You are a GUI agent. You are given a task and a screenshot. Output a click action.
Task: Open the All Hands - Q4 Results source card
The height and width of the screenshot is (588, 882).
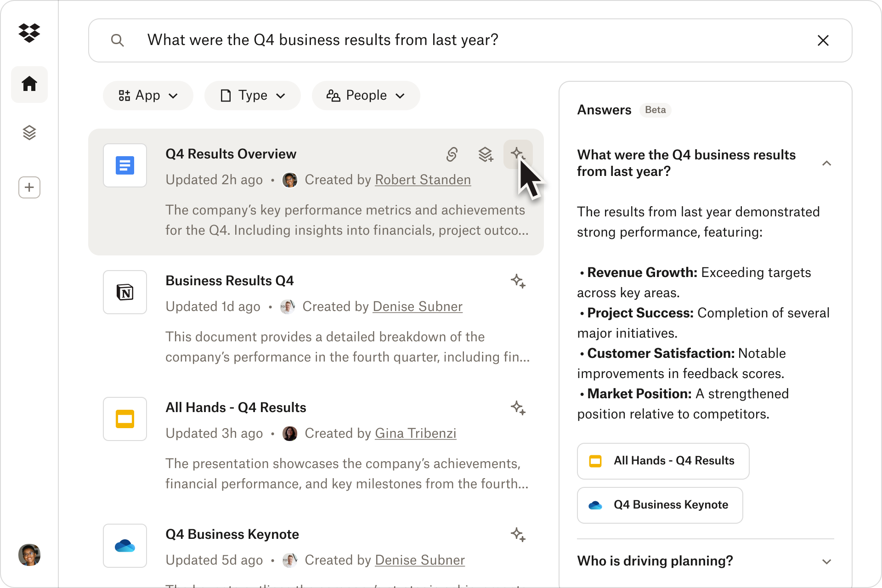pyautogui.click(x=663, y=461)
